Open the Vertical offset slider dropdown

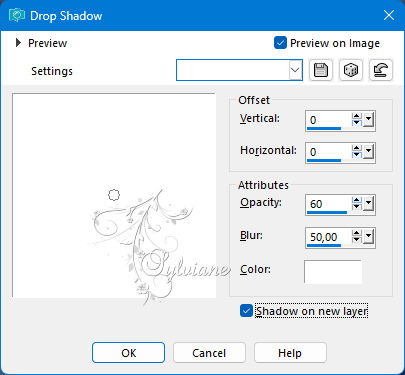click(x=368, y=120)
